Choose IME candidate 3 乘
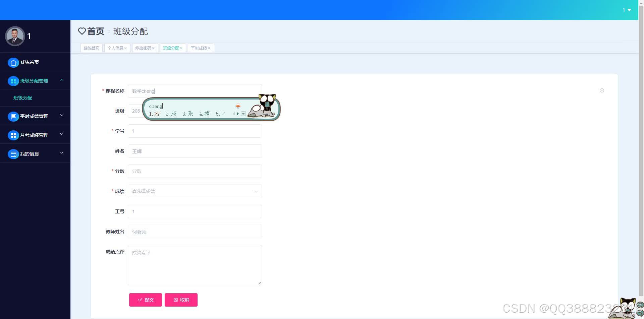The width and height of the screenshot is (644, 319). point(188,114)
